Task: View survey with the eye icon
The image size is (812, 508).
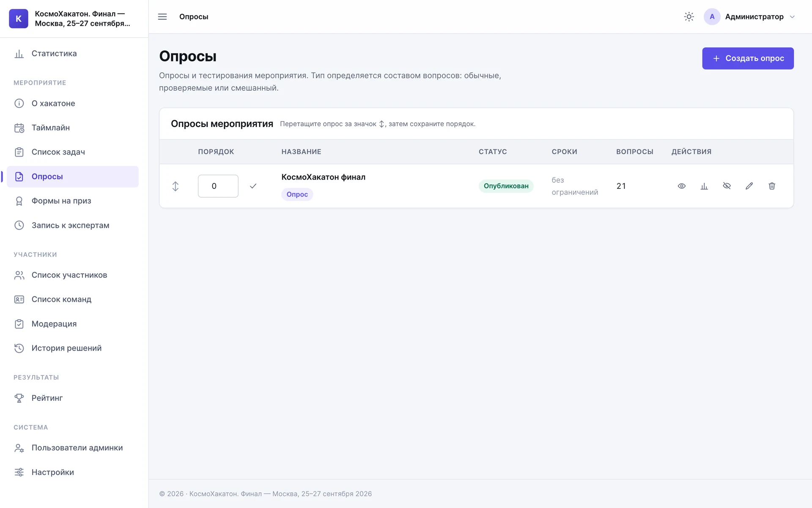Action: click(x=682, y=186)
